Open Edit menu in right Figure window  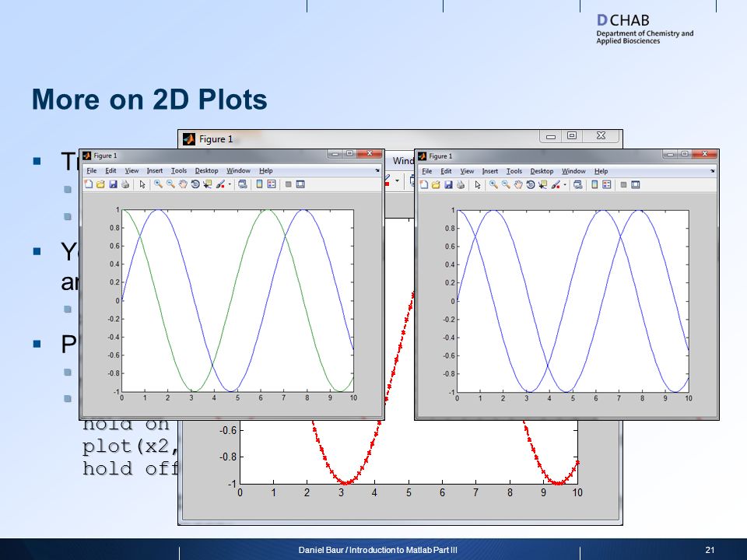[x=446, y=171]
